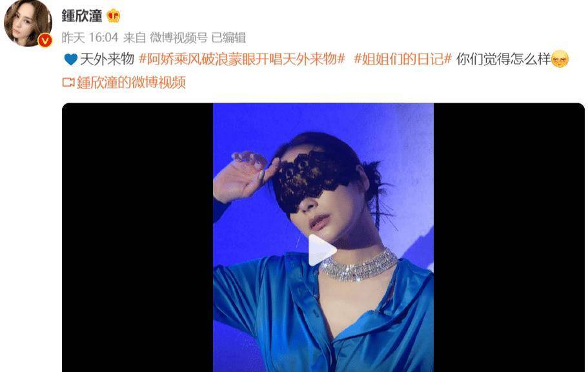
Task: Click the 已编辑 edited label
Action: coord(228,37)
